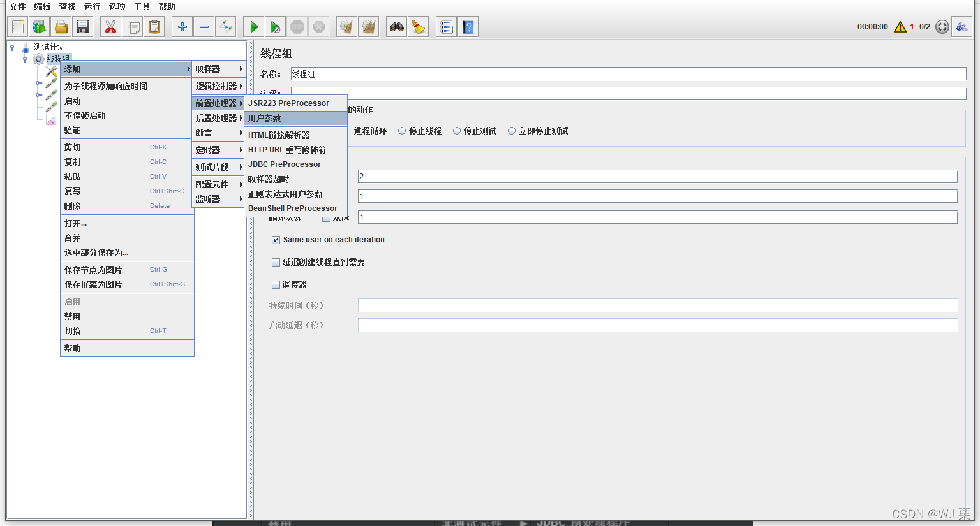The height and width of the screenshot is (526, 980).
Task: Choose 正则表达式用户参数
Action: click(296, 194)
